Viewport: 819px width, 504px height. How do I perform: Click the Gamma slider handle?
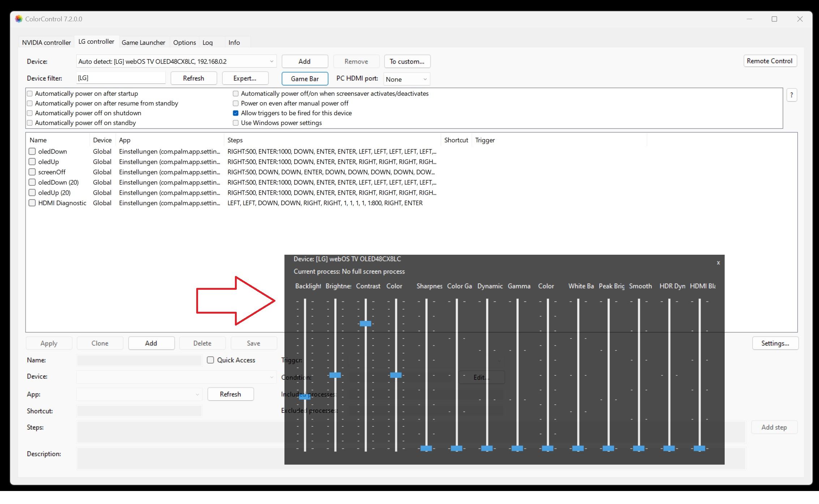pos(517,448)
